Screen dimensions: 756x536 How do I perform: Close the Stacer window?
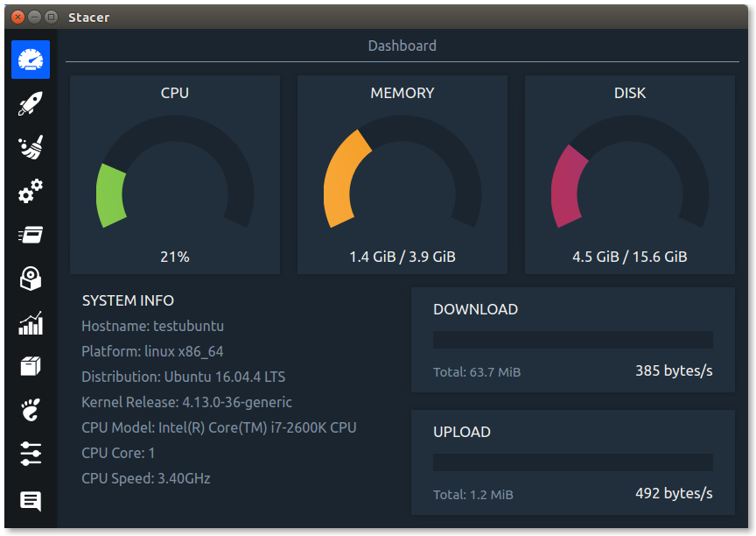pos(17,18)
